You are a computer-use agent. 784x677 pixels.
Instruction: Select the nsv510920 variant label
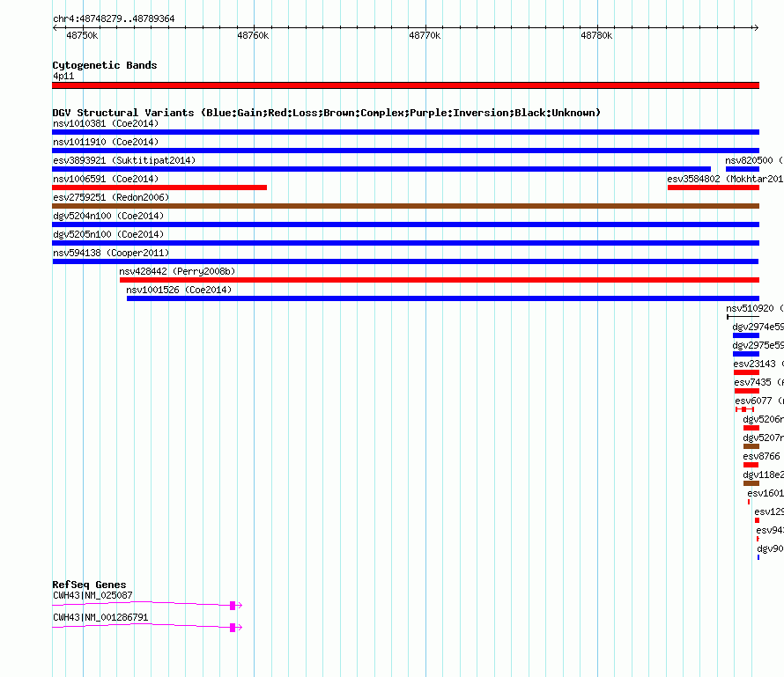coord(755,308)
